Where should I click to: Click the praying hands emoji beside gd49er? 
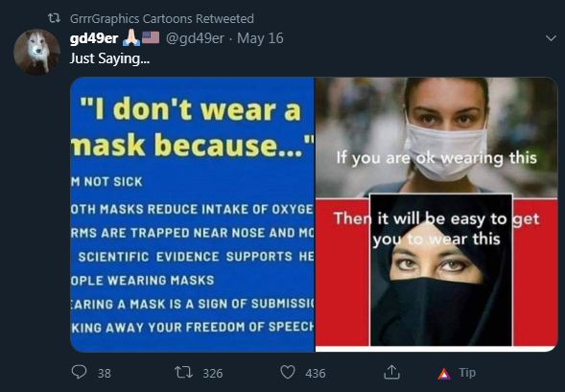click(131, 37)
